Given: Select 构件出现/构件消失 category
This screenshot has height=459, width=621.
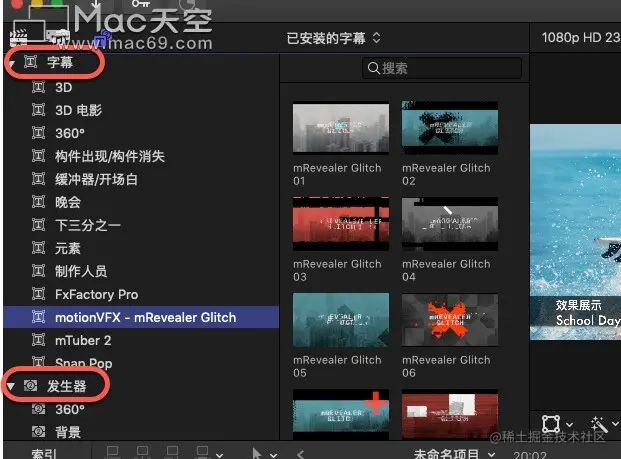Looking at the screenshot, I should (x=141, y=156).
